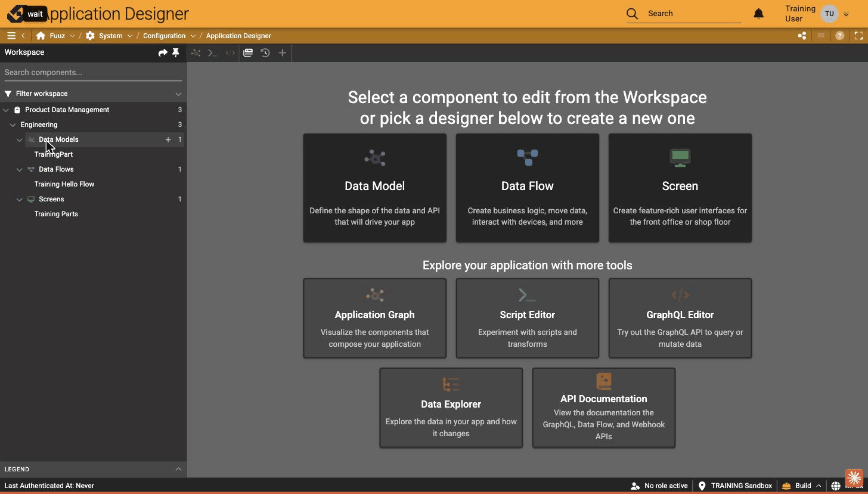868x494 pixels.
Task: Collapse the Product Data Management node
Action: click(x=6, y=110)
